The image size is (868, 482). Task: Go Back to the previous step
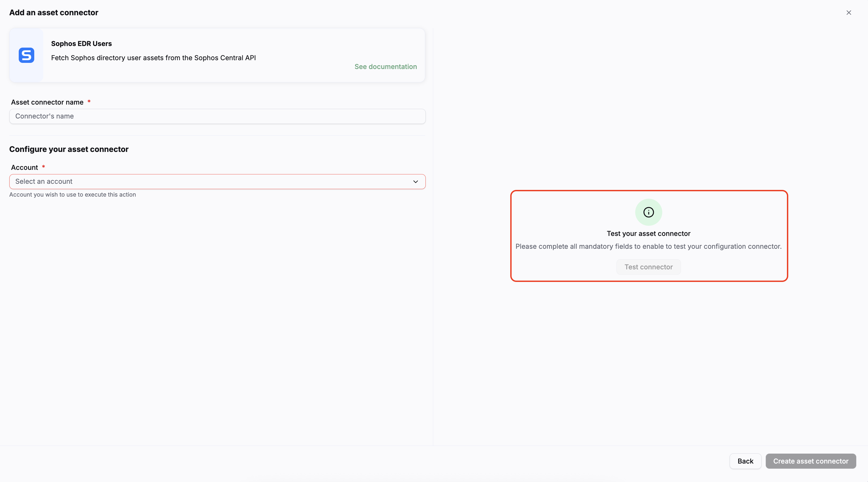745,461
